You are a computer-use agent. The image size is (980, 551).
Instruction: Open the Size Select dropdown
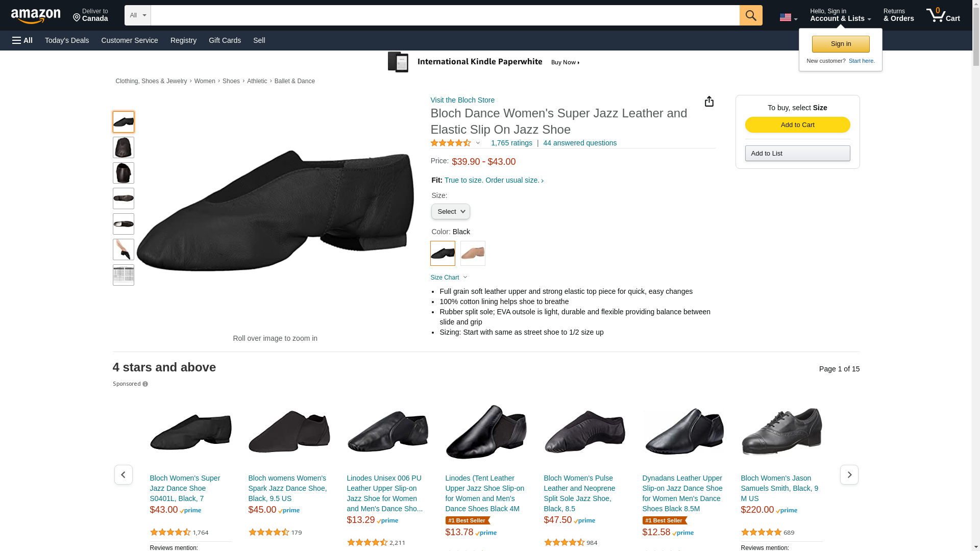[x=450, y=212]
